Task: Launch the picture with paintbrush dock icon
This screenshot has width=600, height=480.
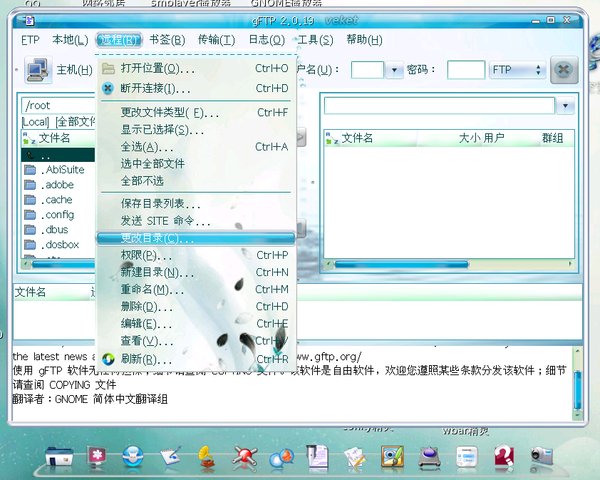Action: click(392, 456)
